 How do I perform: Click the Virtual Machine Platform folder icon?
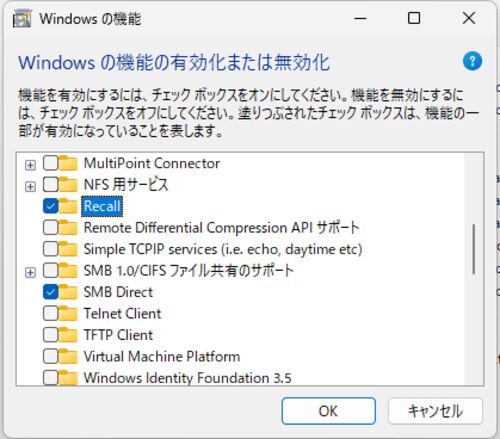[68, 357]
